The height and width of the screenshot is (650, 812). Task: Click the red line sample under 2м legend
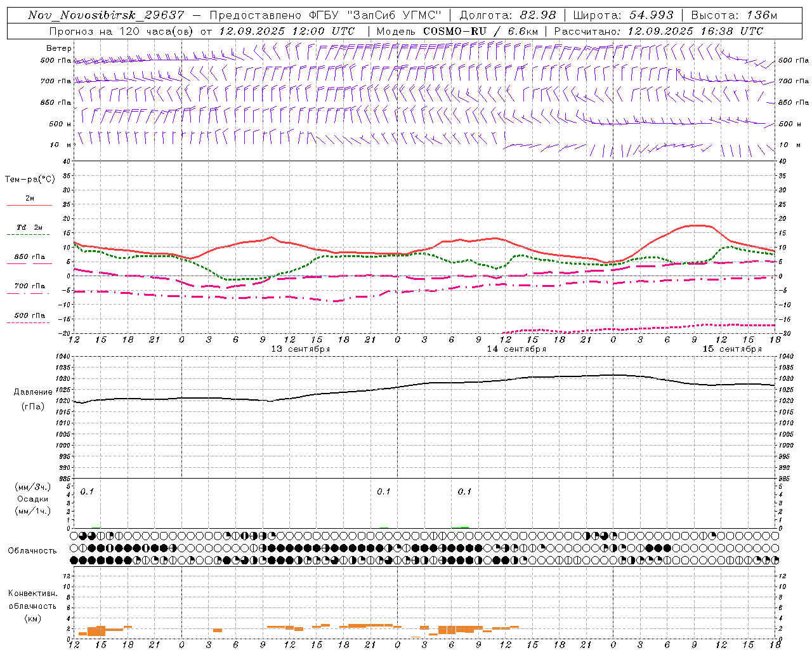[29, 206]
